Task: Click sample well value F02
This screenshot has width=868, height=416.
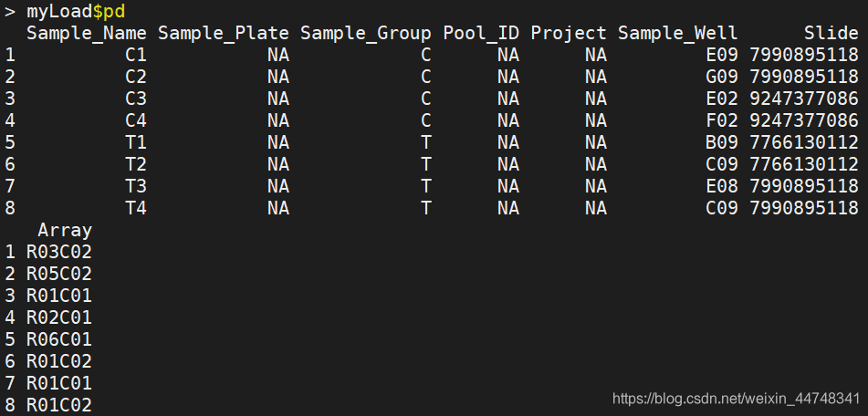Action: click(721, 121)
